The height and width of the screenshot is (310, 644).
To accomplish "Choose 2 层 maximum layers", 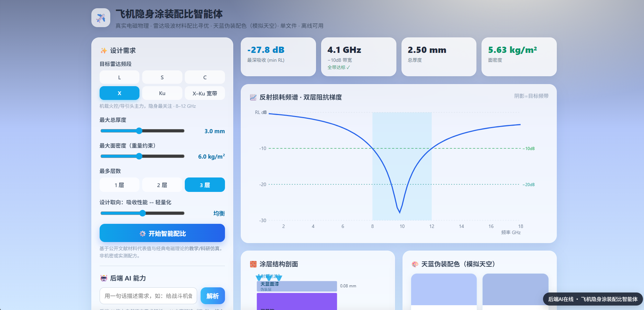I will coord(162,185).
